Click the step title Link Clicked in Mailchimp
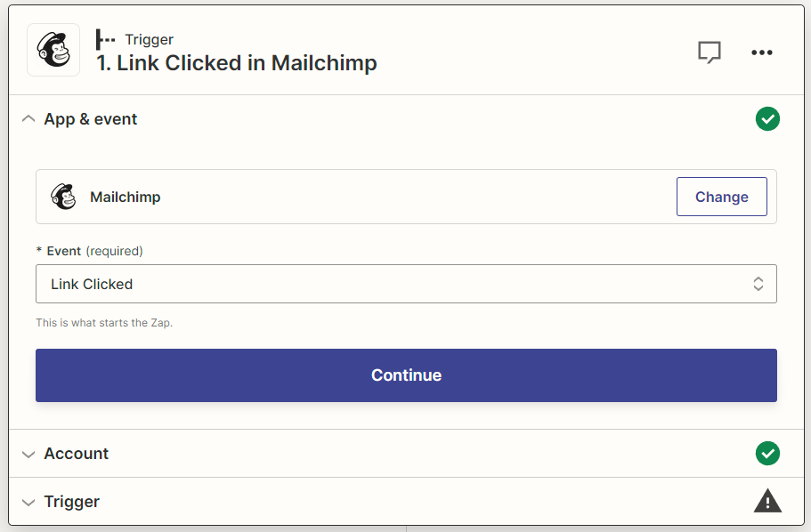This screenshot has width=811, height=532. (237, 63)
